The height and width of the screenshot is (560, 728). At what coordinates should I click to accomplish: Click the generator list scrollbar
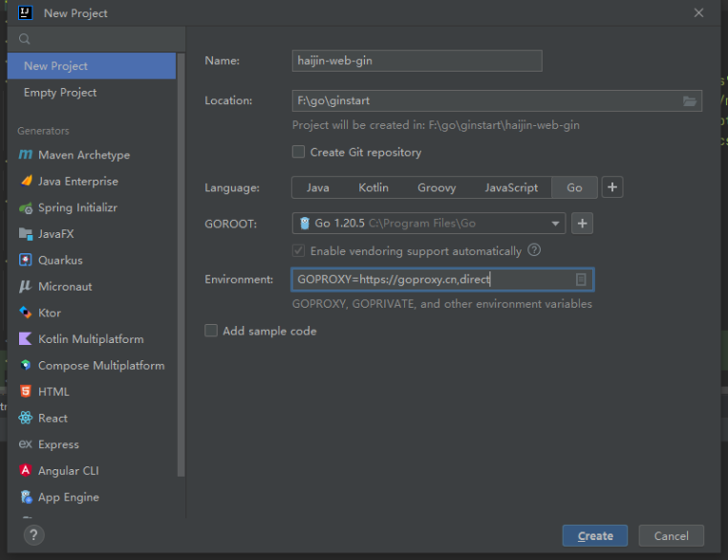pyautogui.click(x=182, y=265)
